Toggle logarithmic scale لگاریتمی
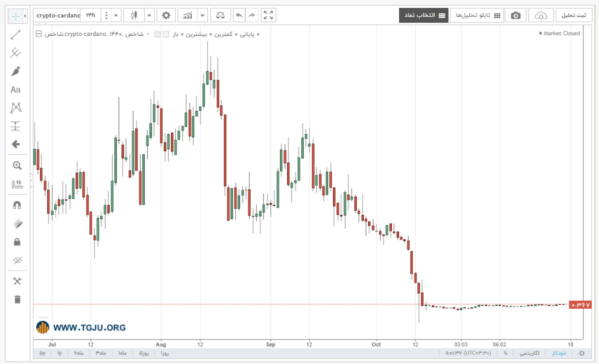Image resolution: width=599 pixels, height=364 pixels. click(x=529, y=353)
